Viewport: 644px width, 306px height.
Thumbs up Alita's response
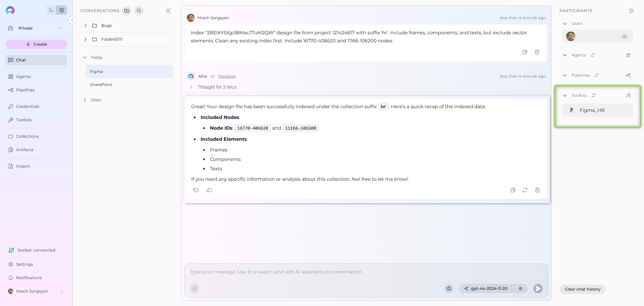(x=209, y=190)
